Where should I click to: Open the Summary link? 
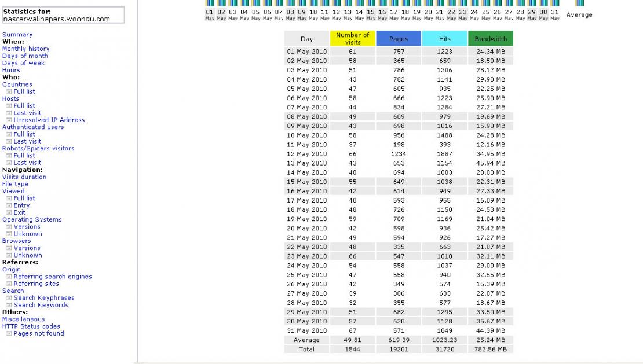(x=17, y=35)
